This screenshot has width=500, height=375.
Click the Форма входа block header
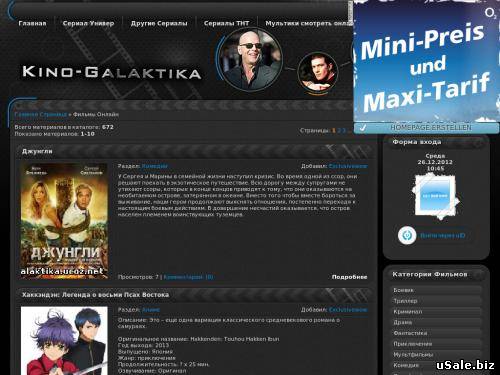click(x=417, y=142)
